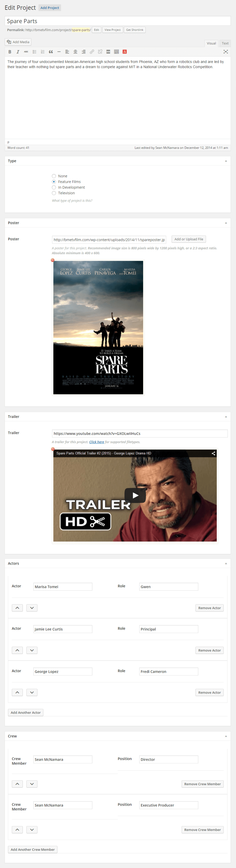
Task: Remove actor Marisa Tomei
Action: tap(209, 608)
